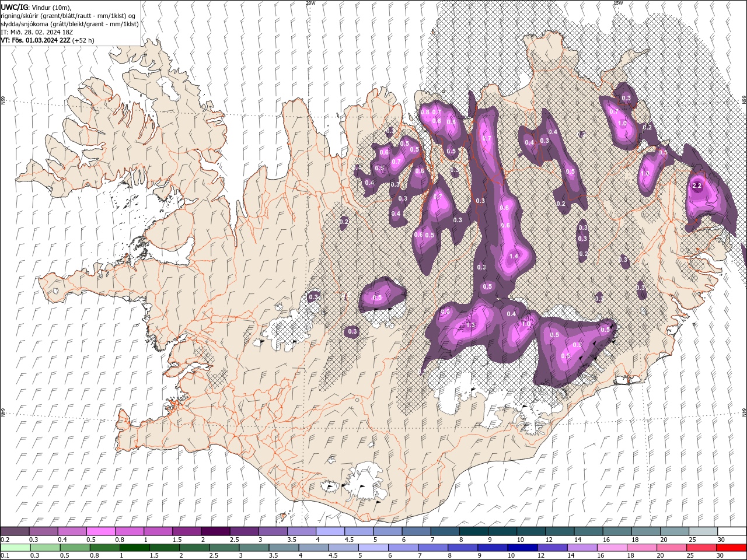The image size is (747, 560).
Task: Click the 'VT: Fös. 01.03.2024 22Z (+52 h)' line
Action: (47, 40)
